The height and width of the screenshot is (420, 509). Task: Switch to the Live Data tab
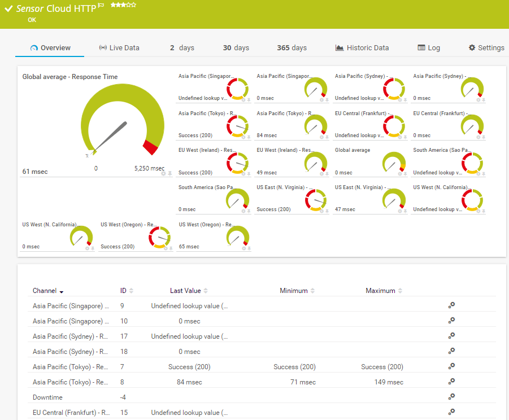[119, 48]
